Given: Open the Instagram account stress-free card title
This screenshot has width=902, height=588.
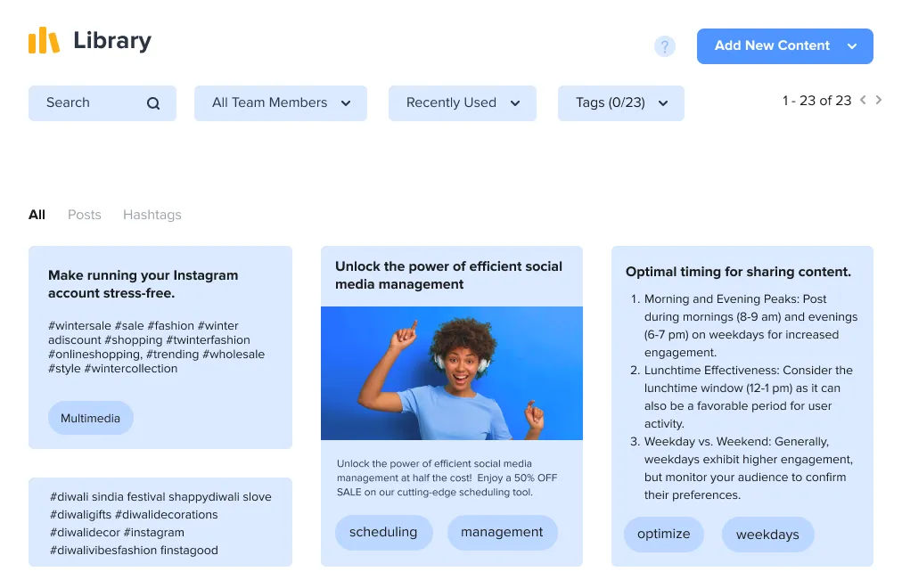Looking at the screenshot, I should click(143, 284).
